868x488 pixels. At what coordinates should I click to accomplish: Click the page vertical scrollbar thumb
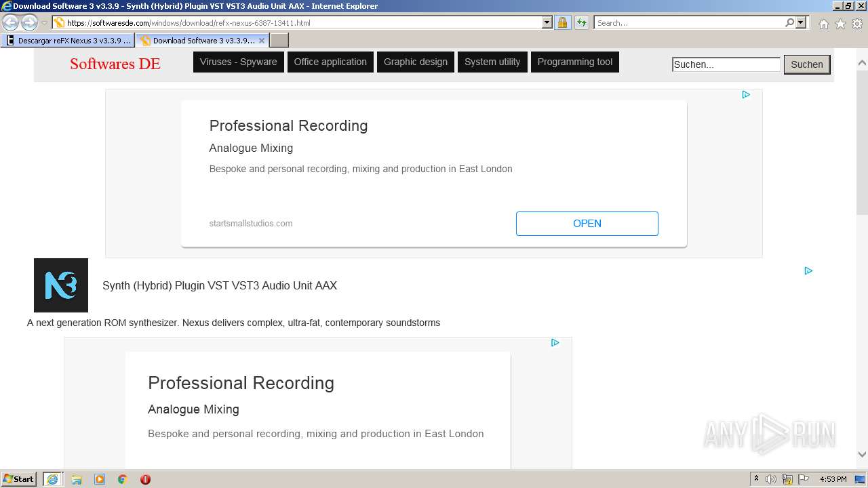tap(862, 142)
